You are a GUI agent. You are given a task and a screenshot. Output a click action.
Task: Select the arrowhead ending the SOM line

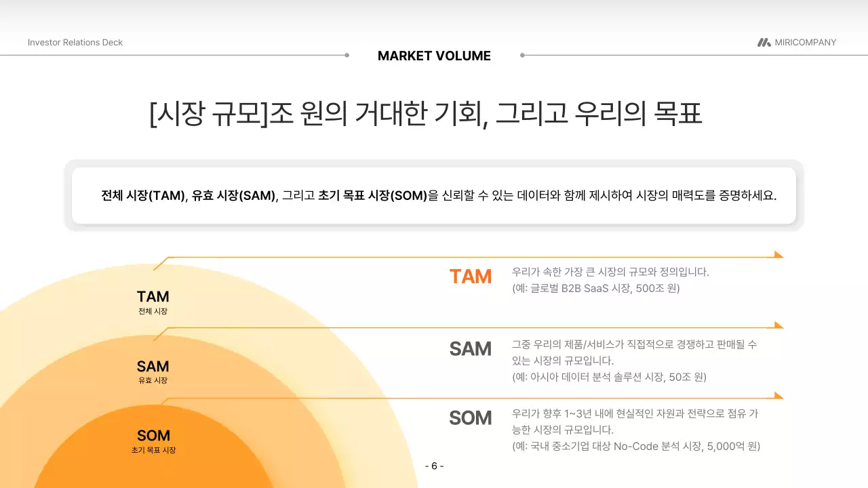pyautogui.click(x=777, y=395)
